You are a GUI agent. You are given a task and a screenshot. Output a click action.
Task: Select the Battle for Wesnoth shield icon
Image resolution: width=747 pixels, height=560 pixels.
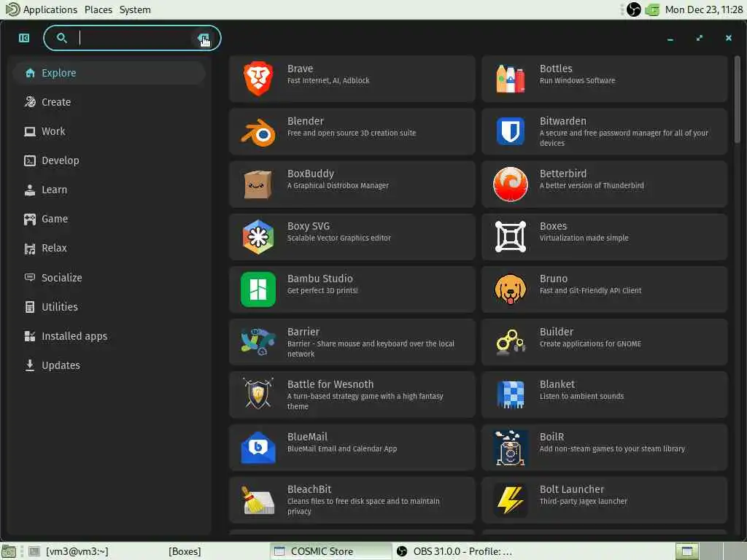pyautogui.click(x=258, y=394)
